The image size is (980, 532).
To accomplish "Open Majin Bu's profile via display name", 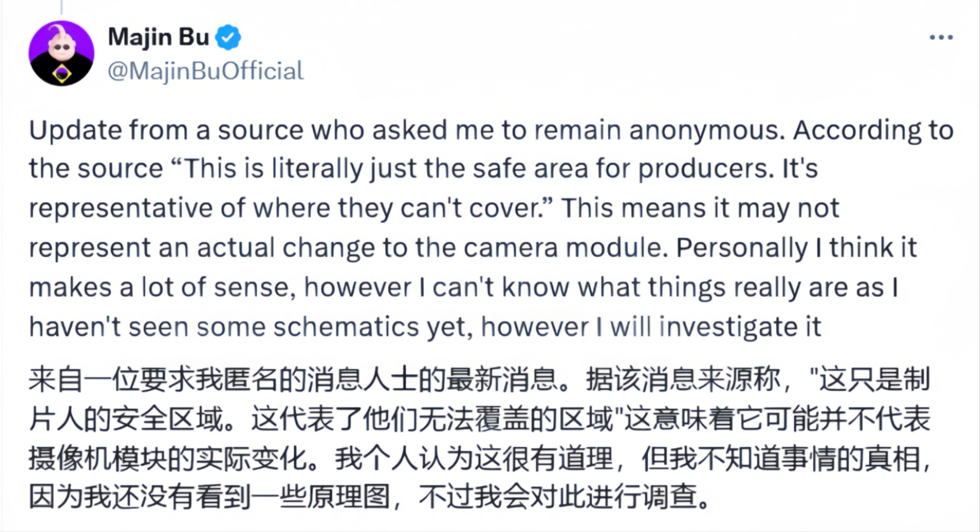I will tap(160, 36).
